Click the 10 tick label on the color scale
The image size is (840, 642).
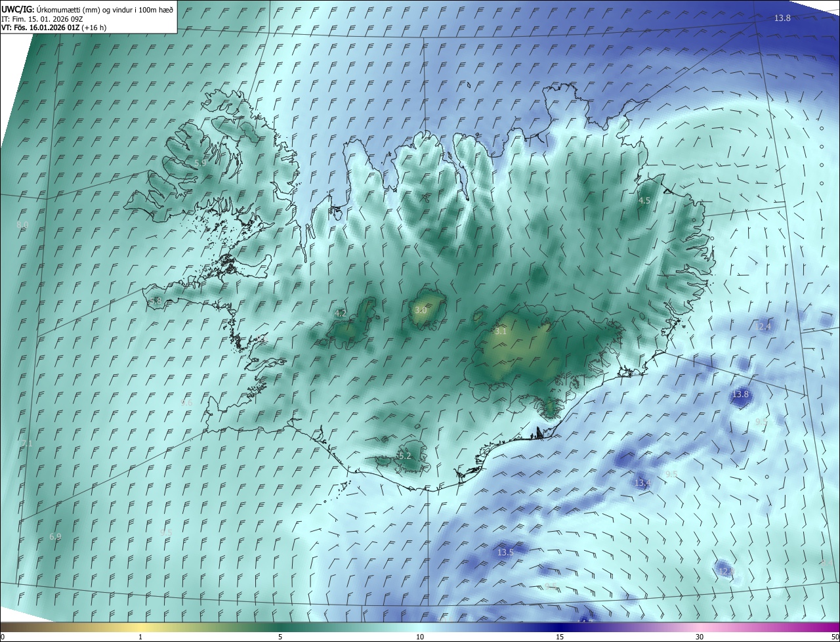420,637
